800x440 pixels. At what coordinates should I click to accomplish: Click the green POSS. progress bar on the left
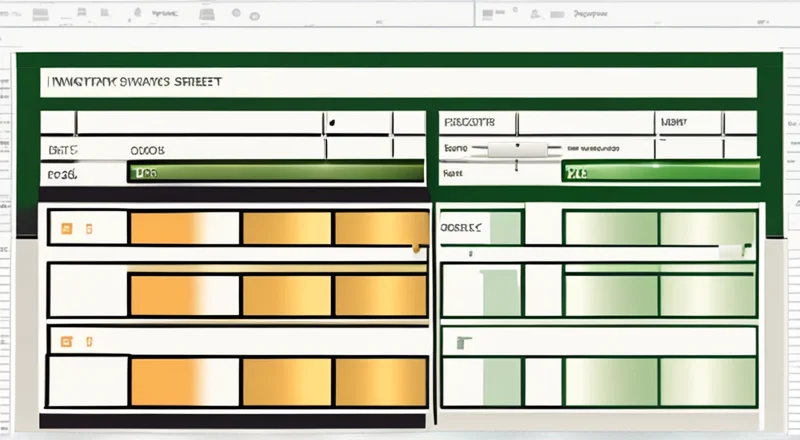pyautogui.click(x=275, y=173)
